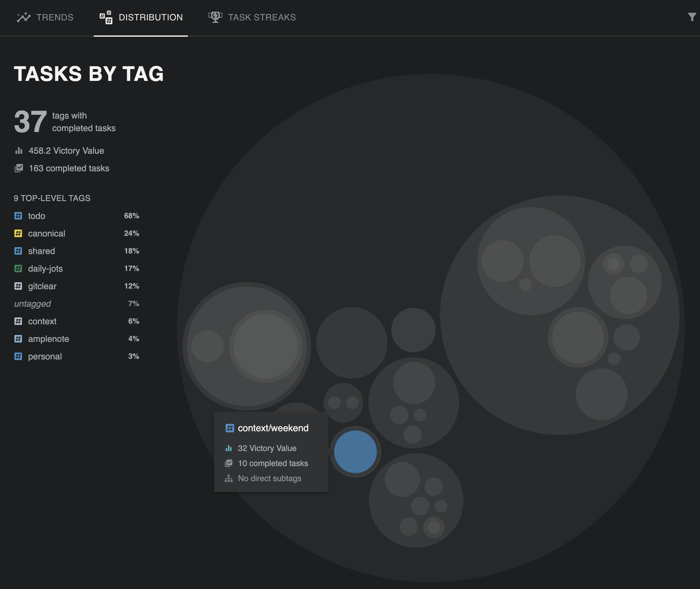700x589 pixels.
Task: Switch to the Trends tab
Action: 54,17
